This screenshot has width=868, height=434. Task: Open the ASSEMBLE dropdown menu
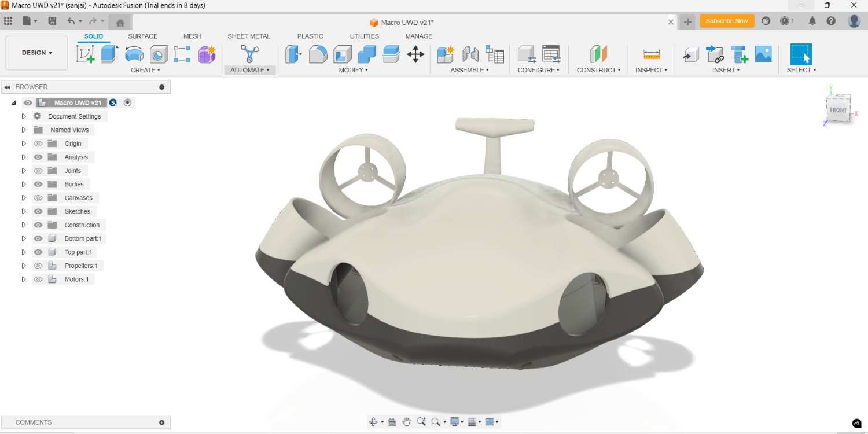(470, 70)
